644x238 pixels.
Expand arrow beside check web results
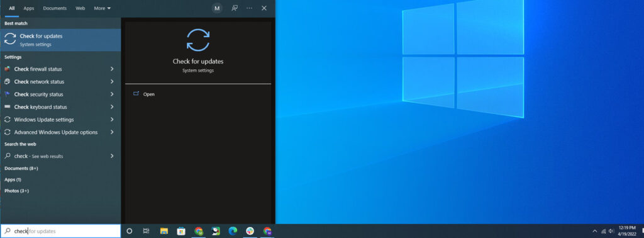coord(112,156)
